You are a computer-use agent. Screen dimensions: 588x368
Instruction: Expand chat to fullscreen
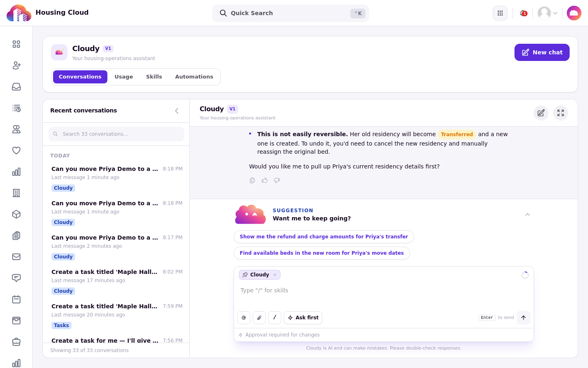[x=561, y=113]
